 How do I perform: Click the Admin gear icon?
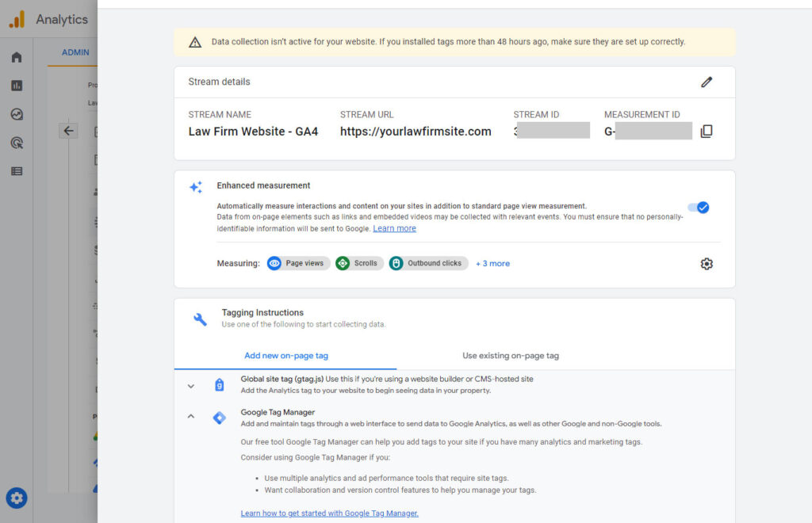click(17, 498)
